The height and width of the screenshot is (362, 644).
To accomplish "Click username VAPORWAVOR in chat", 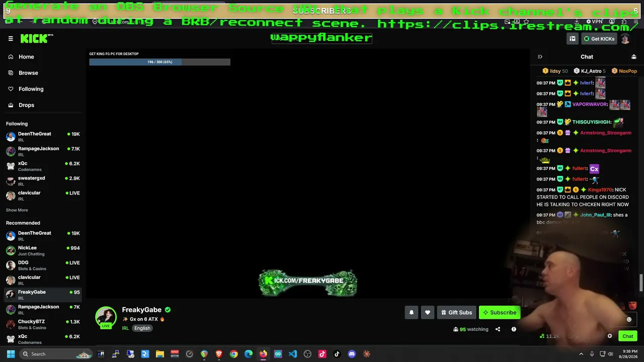I will coord(589,105).
